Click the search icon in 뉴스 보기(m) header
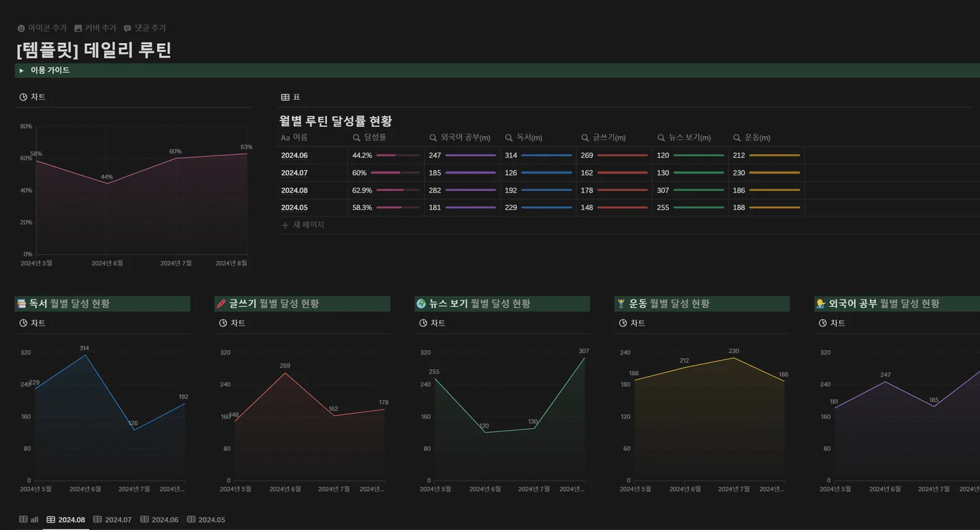Image resolution: width=980 pixels, height=530 pixels. (661, 138)
